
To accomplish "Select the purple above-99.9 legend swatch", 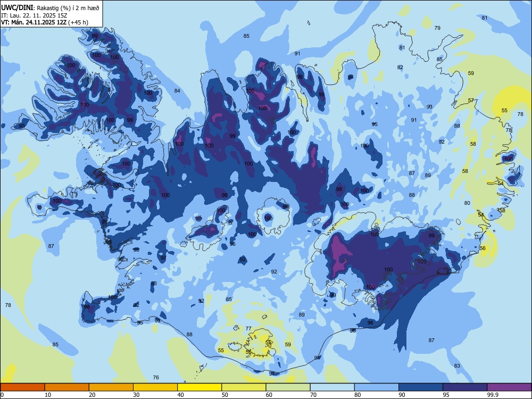I will [x=509, y=387].
